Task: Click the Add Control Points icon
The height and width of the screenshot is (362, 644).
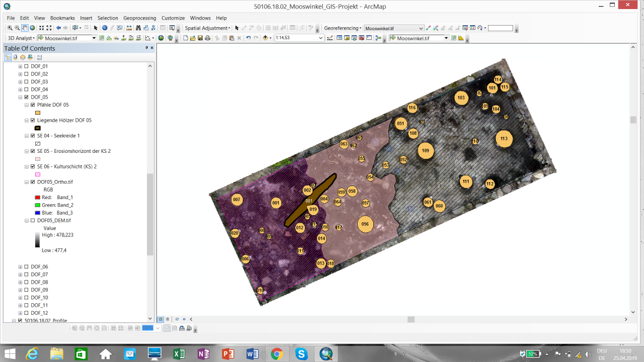Action: pyautogui.click(x=428, y=28)
